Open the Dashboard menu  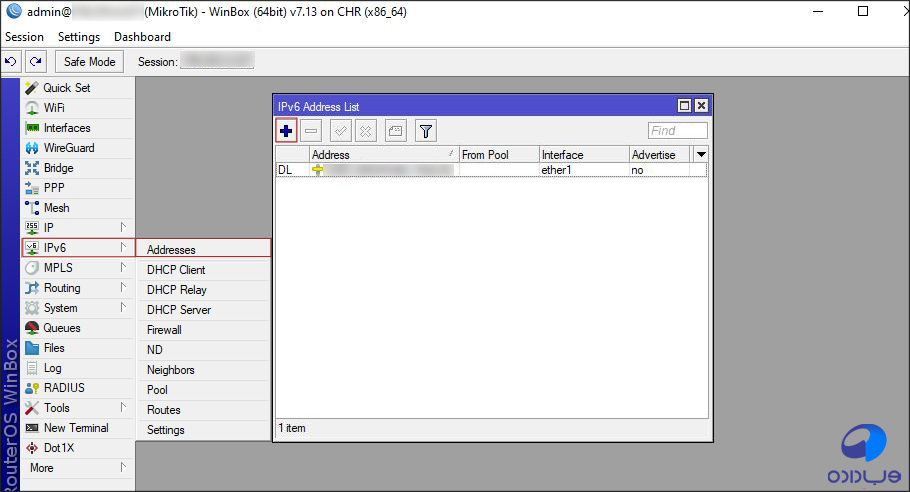142,37
